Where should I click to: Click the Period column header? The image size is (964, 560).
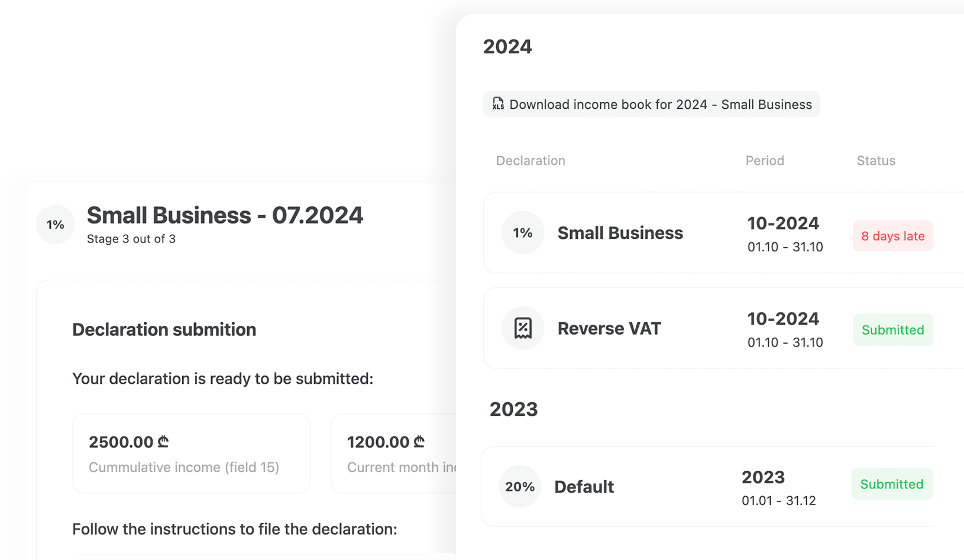[x=765, y=161]
